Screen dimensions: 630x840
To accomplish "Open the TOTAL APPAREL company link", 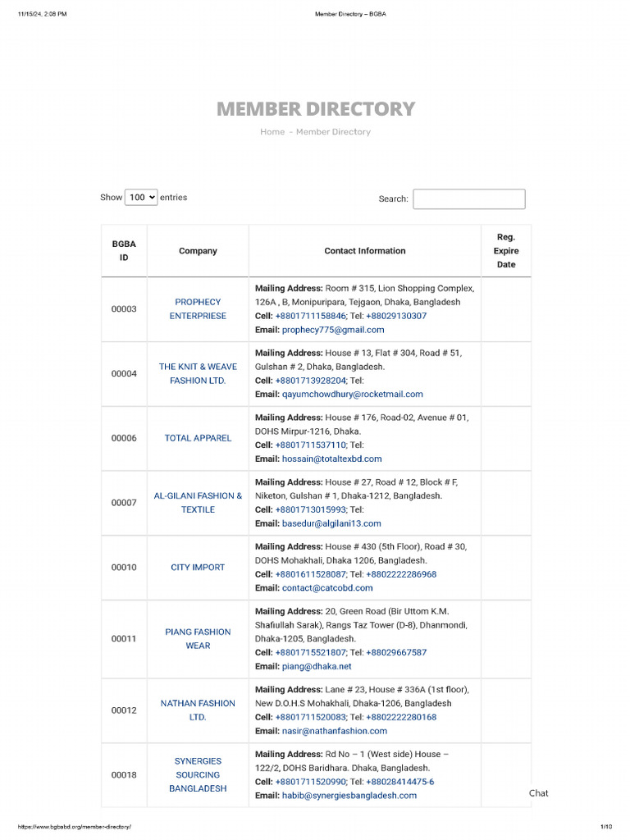I will point(198,438).
